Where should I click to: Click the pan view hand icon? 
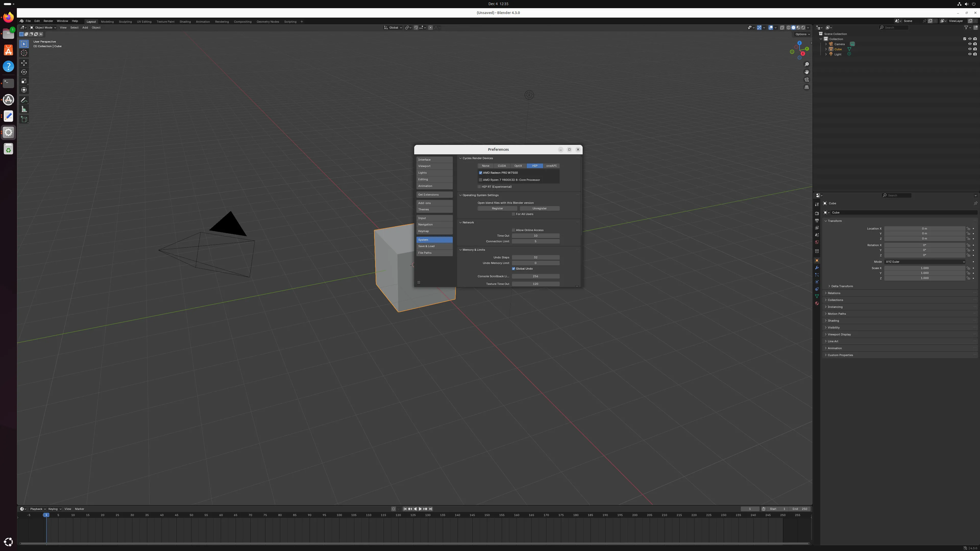(x=806, y=72)
